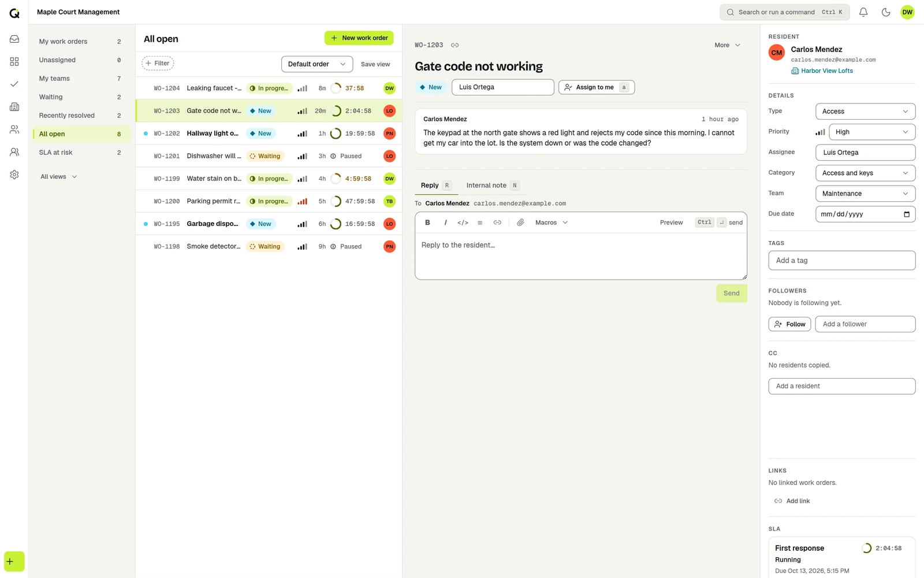Expand the All views list
Screen dimensions: 924x578
click(x=59, y=177)
